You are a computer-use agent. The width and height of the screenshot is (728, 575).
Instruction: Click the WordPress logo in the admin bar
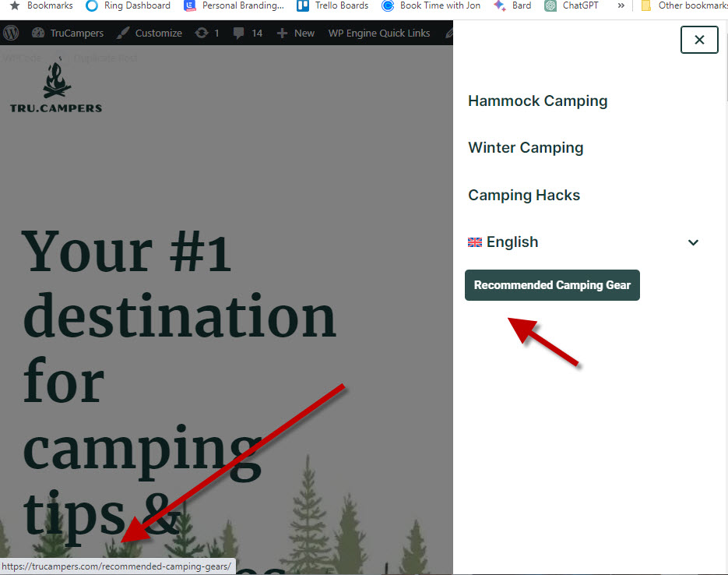11,33
